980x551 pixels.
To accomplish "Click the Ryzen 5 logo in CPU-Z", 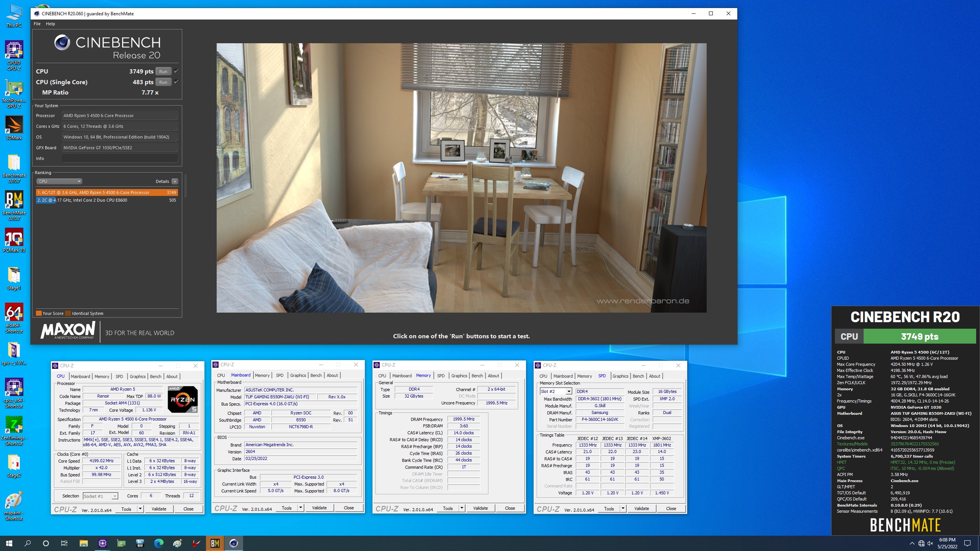I will [x=183, y=399].
